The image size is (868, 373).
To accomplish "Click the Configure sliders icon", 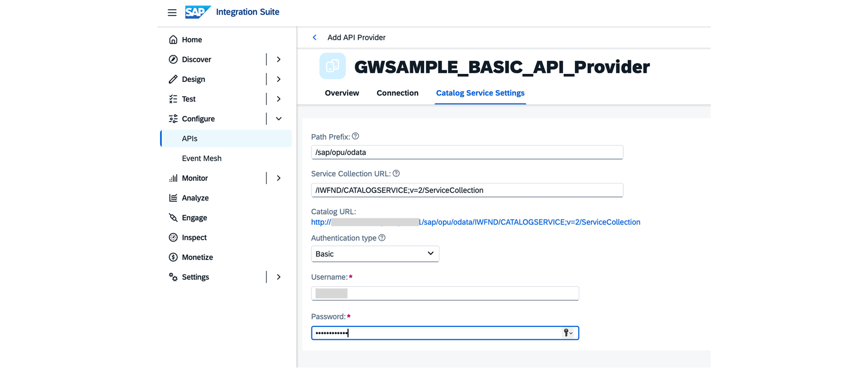I will (173, 119).
